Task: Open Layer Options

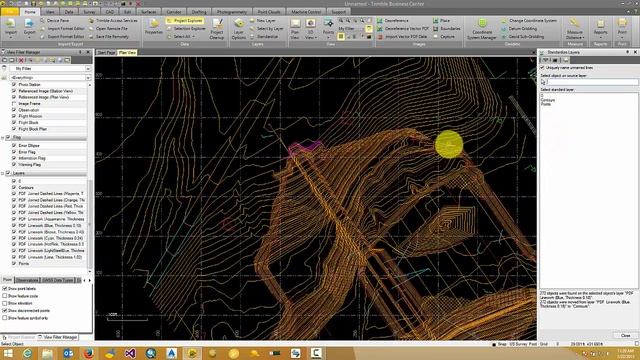Action: [239, 29]
